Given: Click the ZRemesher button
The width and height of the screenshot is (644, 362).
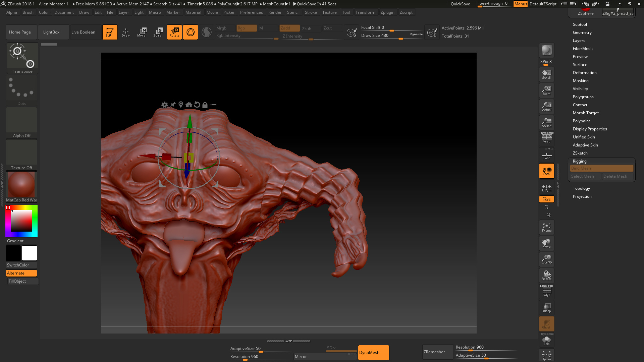Looking at the screenshot, I should (x=438, y=352).
